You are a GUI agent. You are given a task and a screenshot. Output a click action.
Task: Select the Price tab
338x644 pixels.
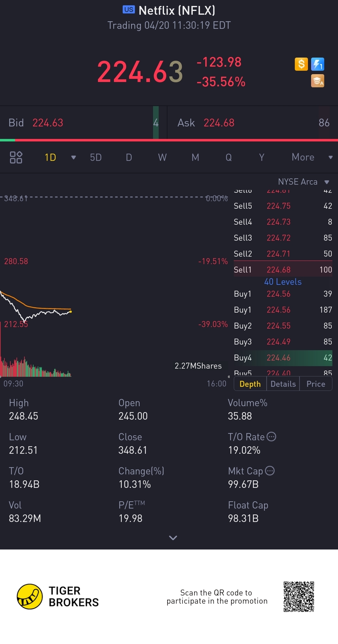[316, 384]
